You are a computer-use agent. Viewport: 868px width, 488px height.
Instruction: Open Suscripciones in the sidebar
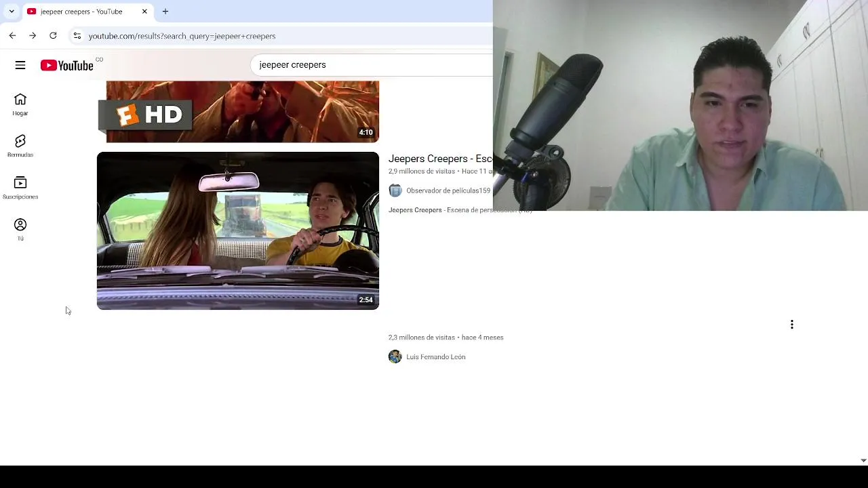(20, 188)
